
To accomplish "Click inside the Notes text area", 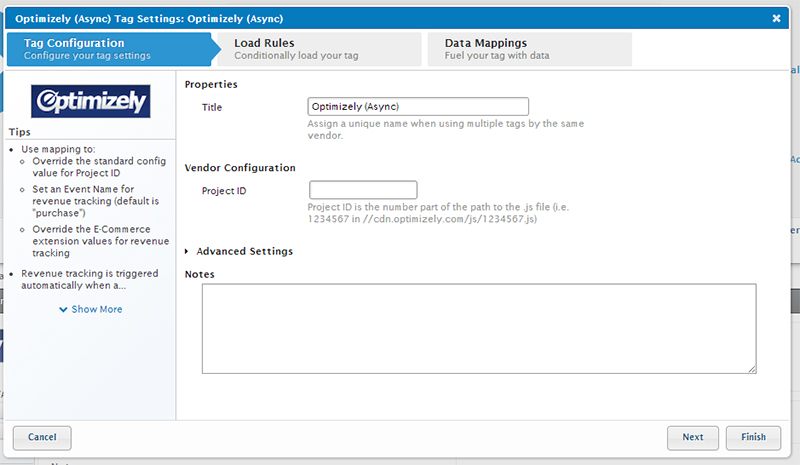I will click(478, 328).
